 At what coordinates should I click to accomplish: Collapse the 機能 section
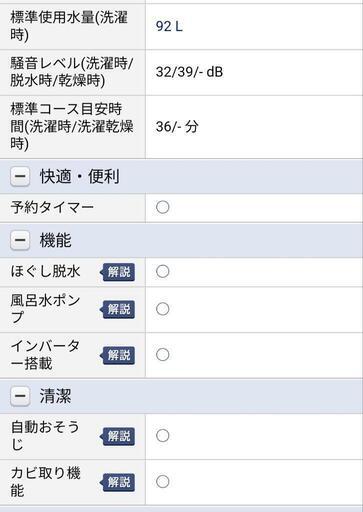coord(20,240)
